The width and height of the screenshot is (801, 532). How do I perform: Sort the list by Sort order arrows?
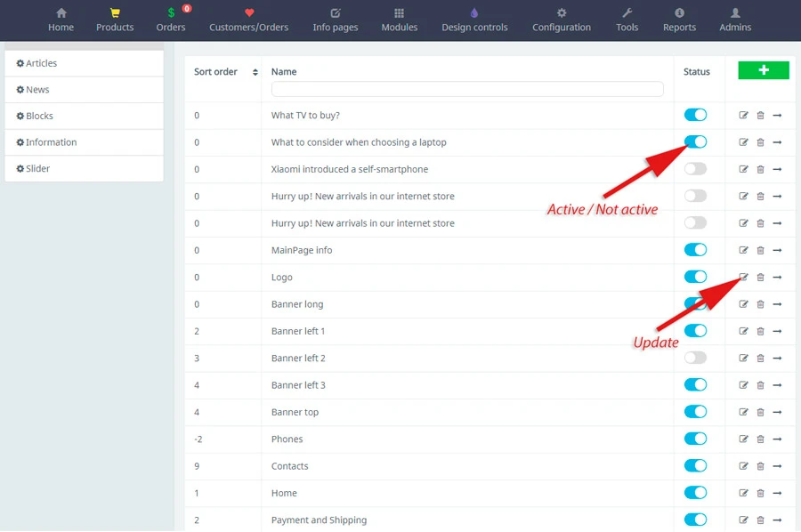pos(255,72)
